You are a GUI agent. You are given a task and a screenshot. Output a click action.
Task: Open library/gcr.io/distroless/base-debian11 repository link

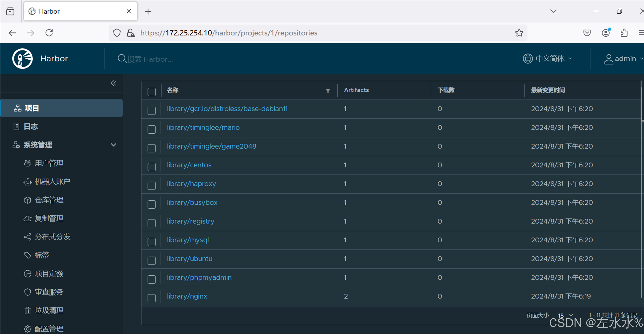click(x=227, y=109)
